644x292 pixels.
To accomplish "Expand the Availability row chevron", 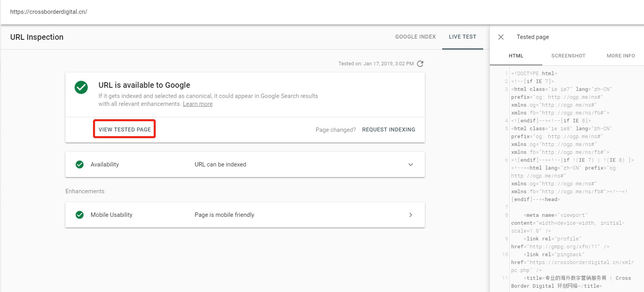I will 410,164.
